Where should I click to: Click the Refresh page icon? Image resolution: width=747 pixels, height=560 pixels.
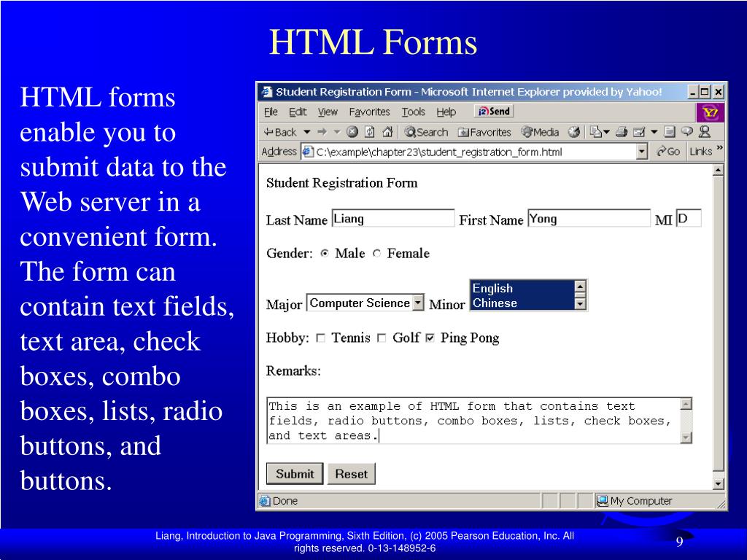370,132
